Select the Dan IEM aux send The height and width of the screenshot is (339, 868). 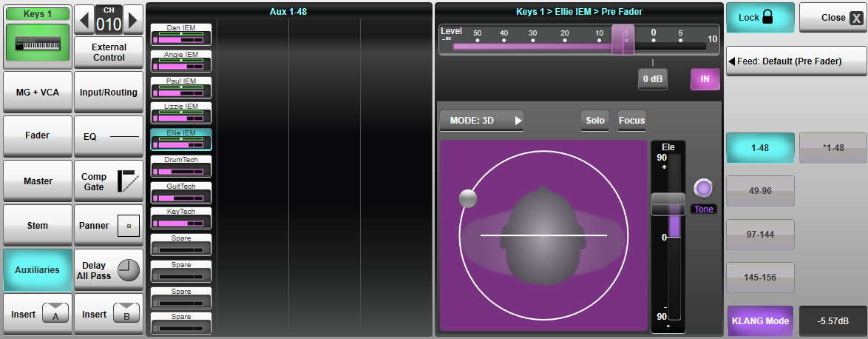pyautogui.click(x=181, y=33)
